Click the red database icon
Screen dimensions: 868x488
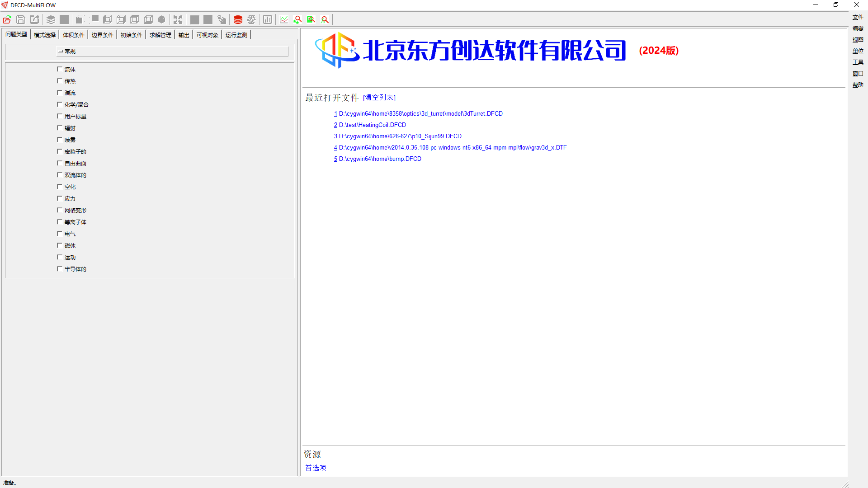pos(238,19)
